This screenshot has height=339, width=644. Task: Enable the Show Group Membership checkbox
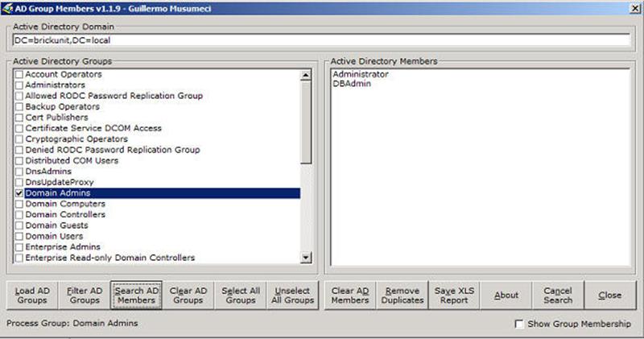pyautogui.click(x=519, y=325)
